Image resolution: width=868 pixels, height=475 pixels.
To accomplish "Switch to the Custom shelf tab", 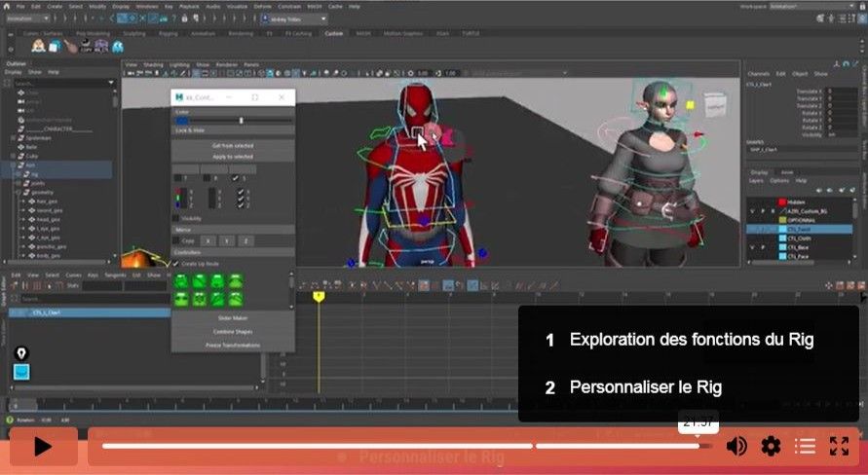I will 334,34.
